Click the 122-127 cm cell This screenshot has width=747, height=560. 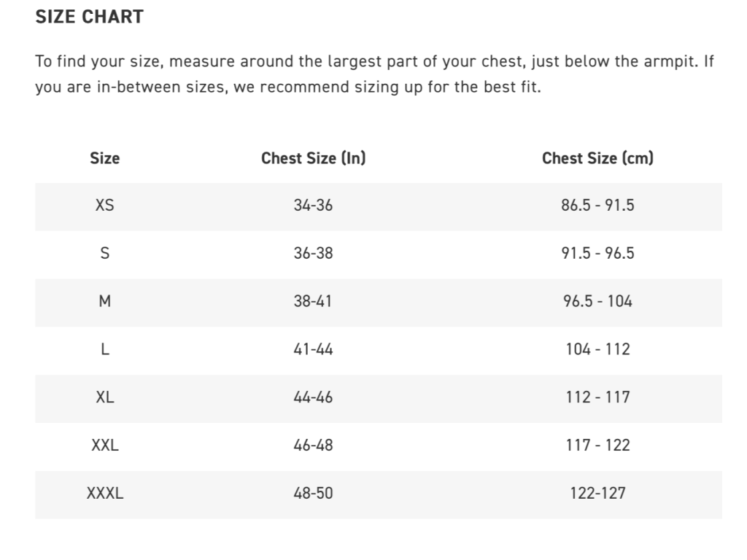point(597,493)
